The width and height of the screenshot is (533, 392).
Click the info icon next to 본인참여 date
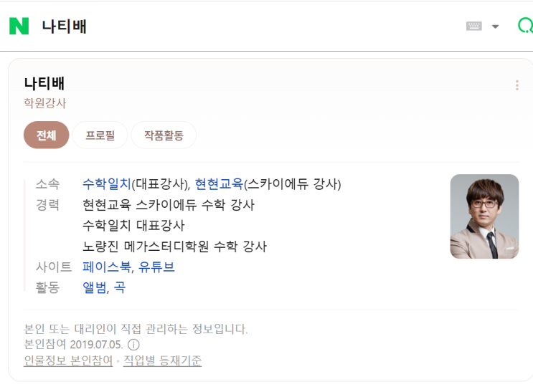(133, 345)
